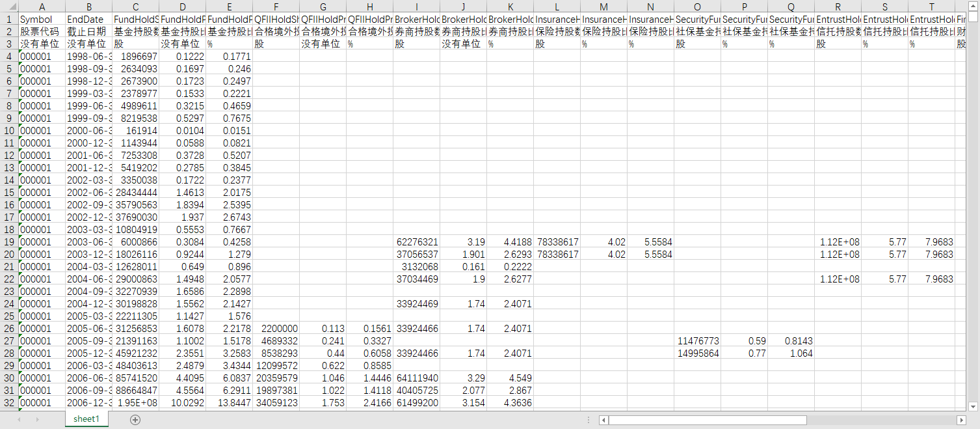Select column header C
The image size is (980, 429).
(x=136, y=6)
